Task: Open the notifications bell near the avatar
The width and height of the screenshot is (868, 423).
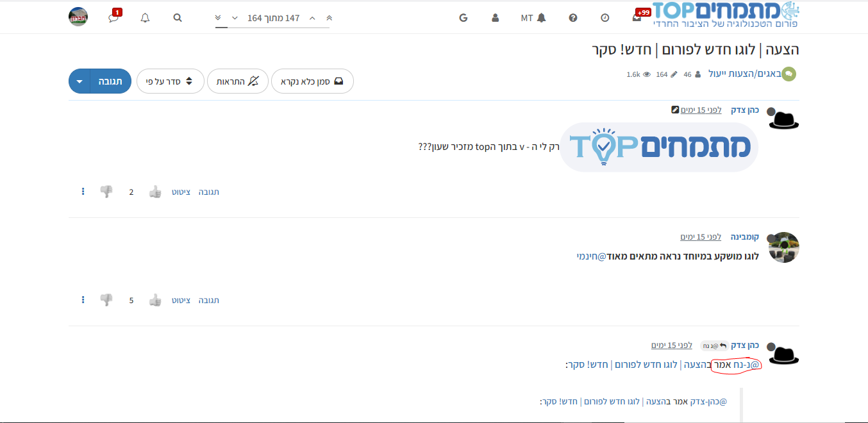Action: 145,18
